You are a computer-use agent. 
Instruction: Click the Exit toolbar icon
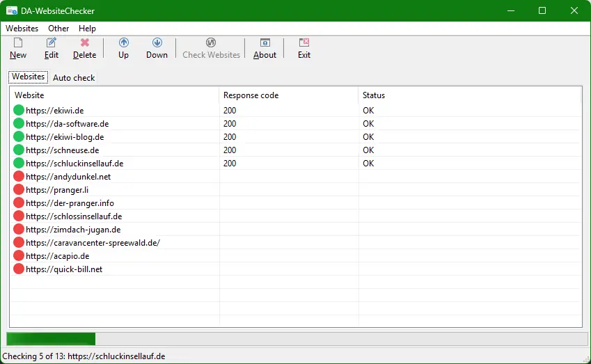(x=304, y=43)
